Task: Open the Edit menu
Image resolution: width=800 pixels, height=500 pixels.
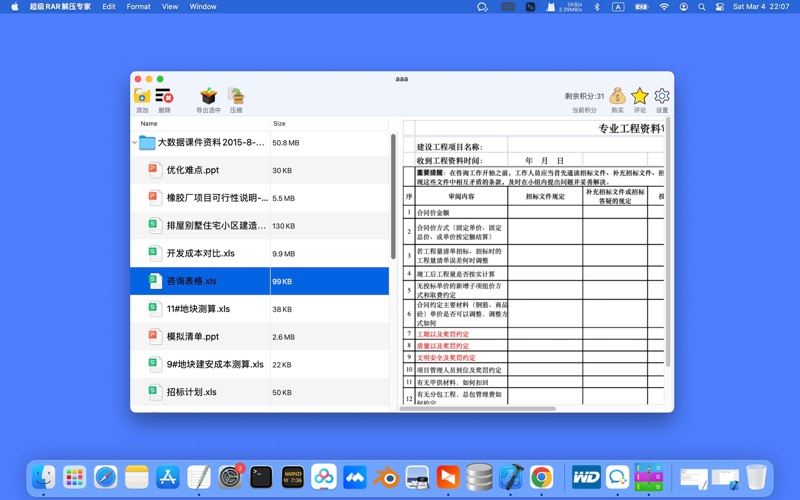Action: 108,7
